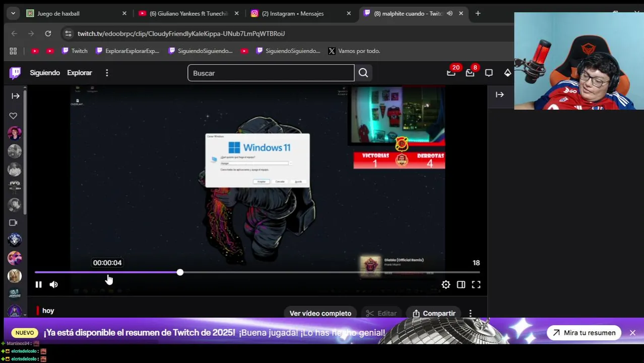Open inbox with 8 badge

(470, 73)
